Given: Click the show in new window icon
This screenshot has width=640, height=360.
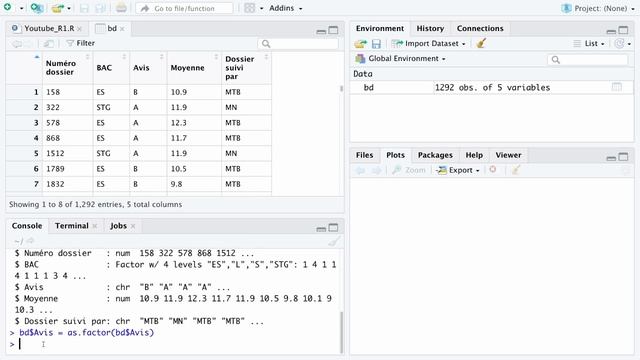Looking at the screenshot, I should pyautogui.click(x=49, y=43).
